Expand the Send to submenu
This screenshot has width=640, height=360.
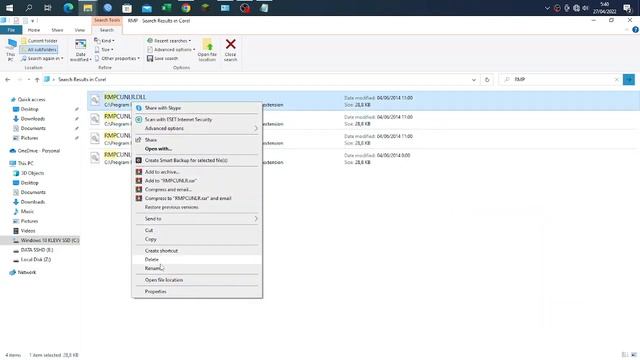pos(197,219)
